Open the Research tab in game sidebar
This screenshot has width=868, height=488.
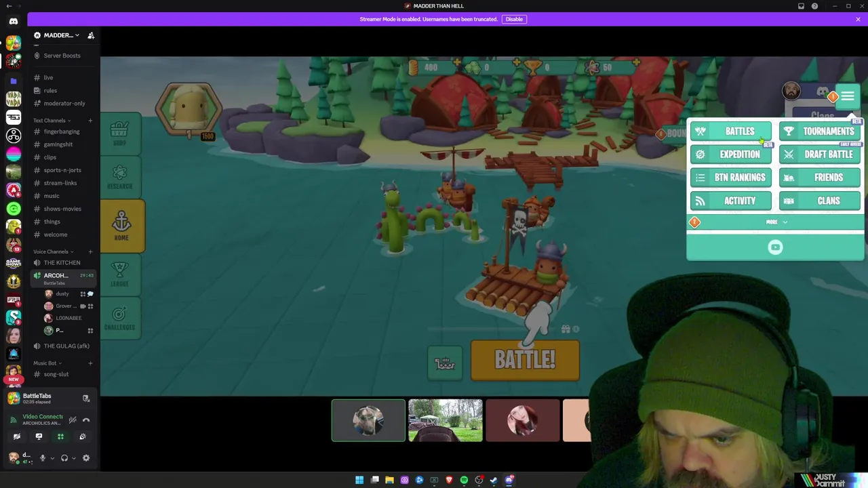(120, 178)
